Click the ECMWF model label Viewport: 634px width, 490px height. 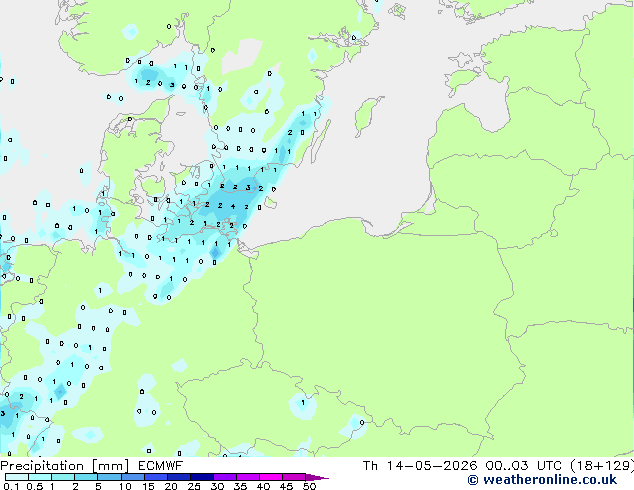(161, 466)
